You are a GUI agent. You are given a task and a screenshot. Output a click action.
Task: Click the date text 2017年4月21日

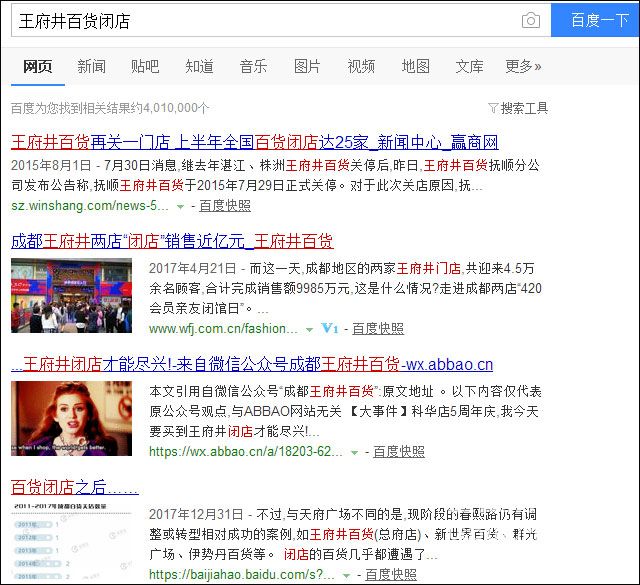(x=193, y=268)
